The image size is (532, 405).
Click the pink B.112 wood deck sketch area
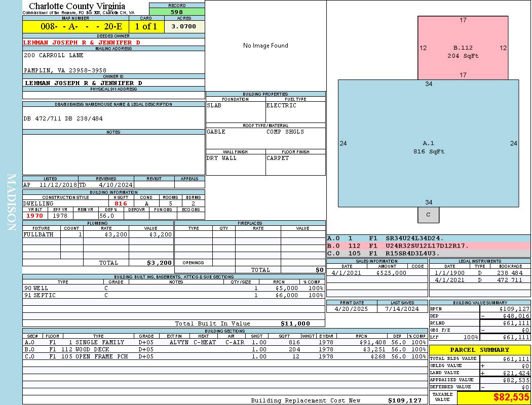click(x=463, y=48)
